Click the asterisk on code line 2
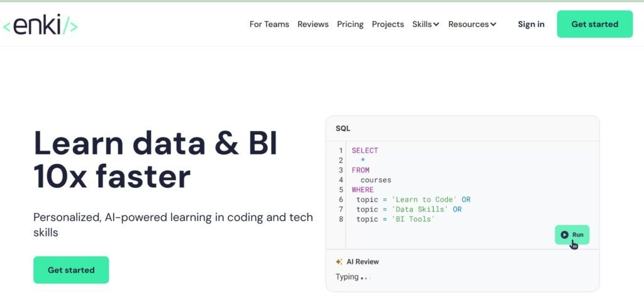The height and width of the screenshot is (303, 644). coord(363,161)
